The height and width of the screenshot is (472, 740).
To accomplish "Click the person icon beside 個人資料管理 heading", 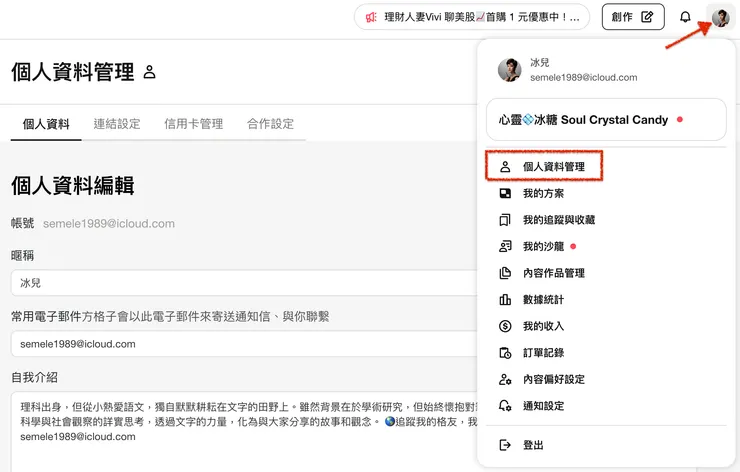I will point(150,72).
